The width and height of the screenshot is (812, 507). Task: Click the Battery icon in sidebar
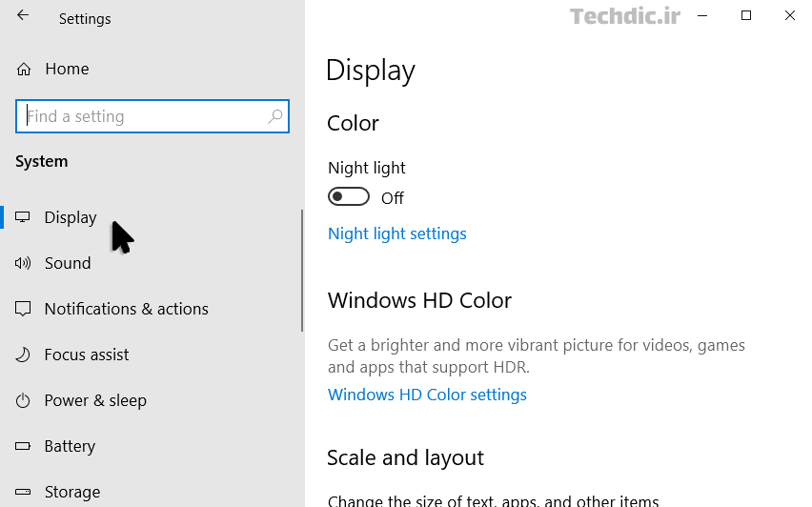pos(23,446)
